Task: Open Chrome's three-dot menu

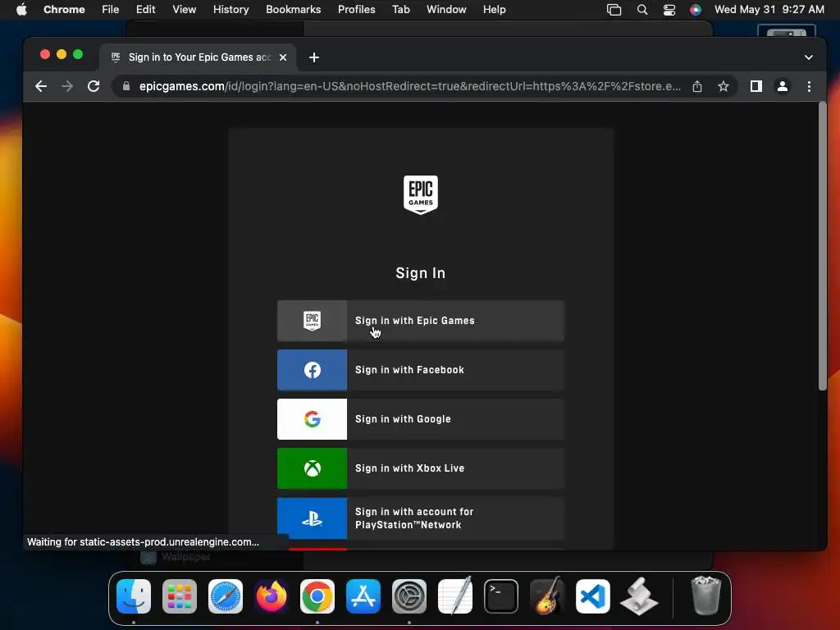Action: [x=809, y=86]
